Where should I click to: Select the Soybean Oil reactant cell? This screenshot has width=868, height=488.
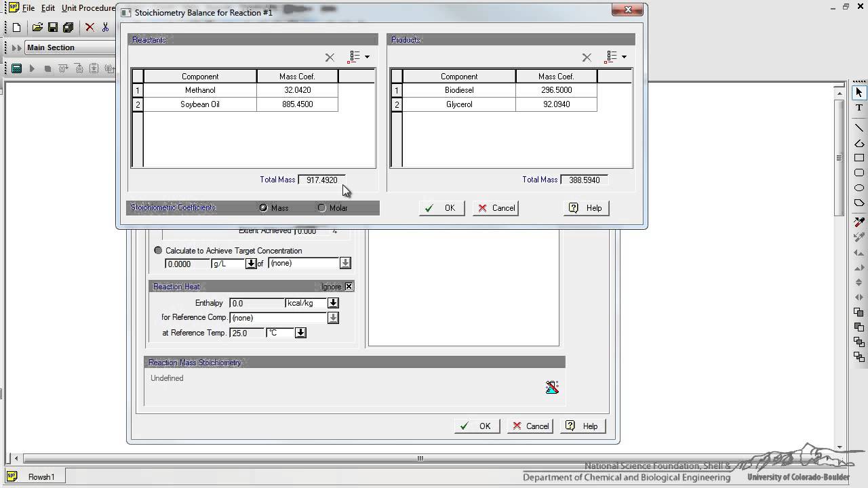coord(200,104)
